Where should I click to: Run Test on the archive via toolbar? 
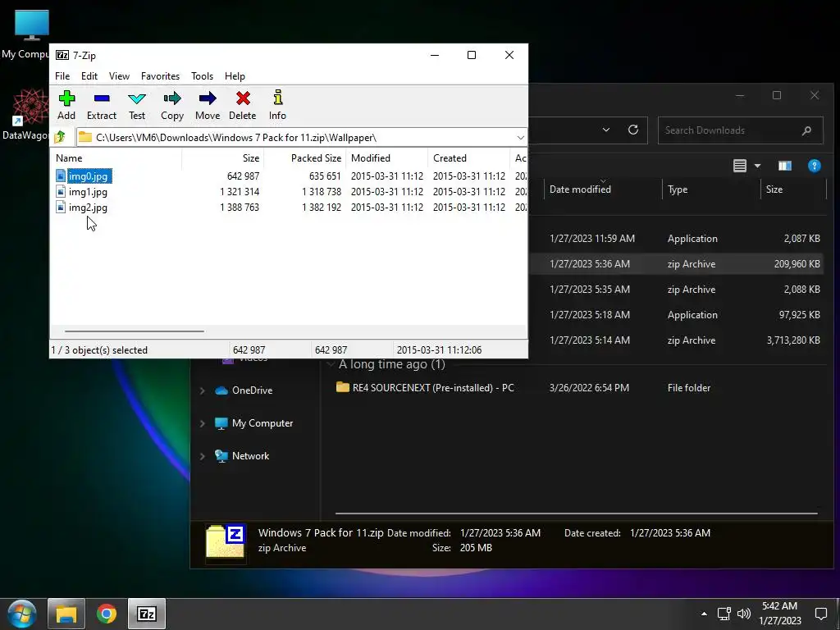point(137,104)
